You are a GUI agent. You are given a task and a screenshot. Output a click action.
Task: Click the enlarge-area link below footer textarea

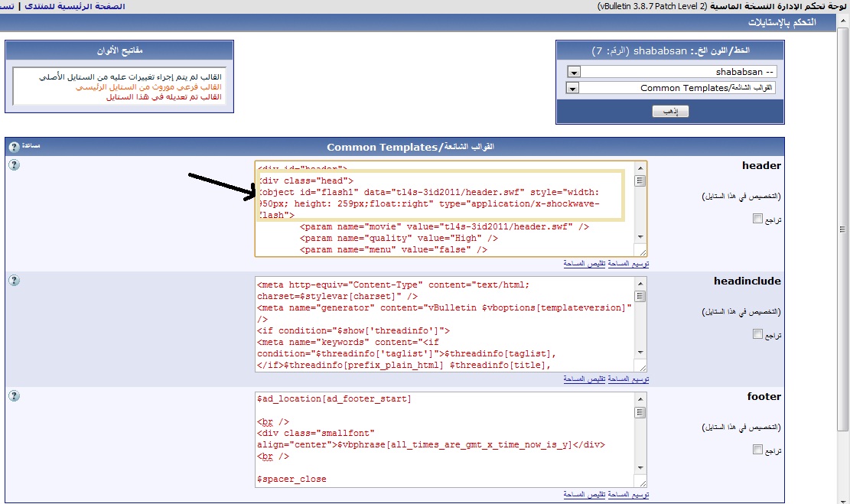tap(629, 494)
